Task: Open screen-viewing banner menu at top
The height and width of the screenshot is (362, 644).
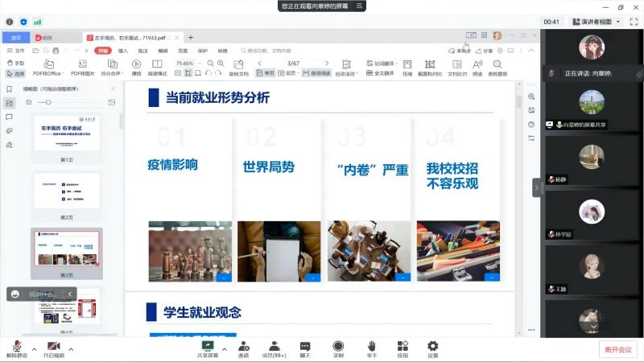Action: (x=359, y=6)
